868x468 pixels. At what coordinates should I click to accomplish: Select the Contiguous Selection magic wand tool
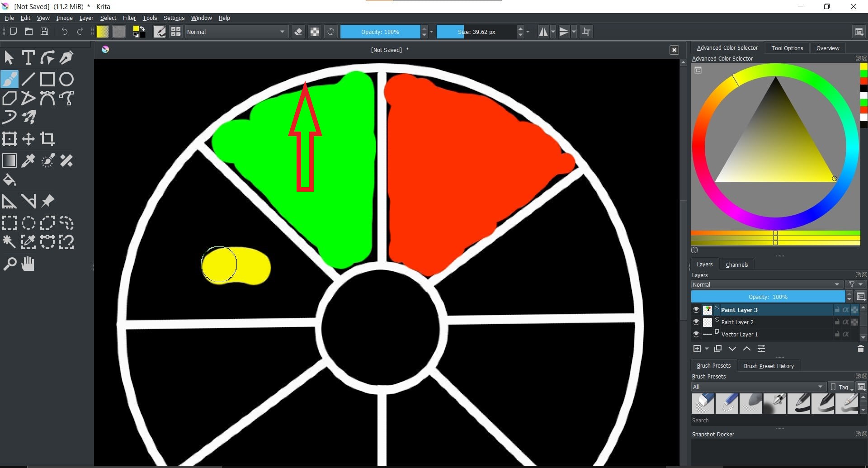point(9,242)
